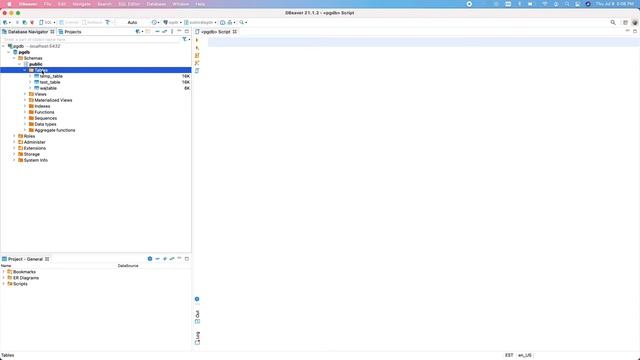The height and width of the screenshot is (360, 640).
Task: Open Spotlight search in macOS menu bar
Action: point(567,4)
